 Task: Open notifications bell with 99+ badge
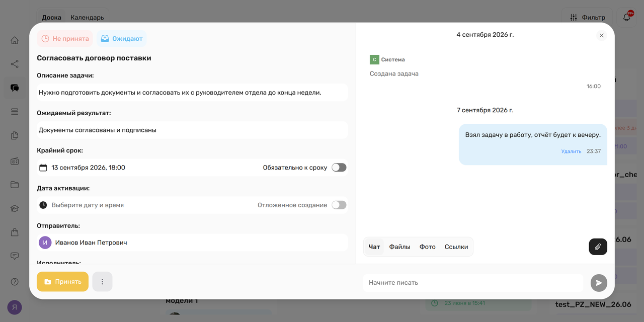pos(627,17)
